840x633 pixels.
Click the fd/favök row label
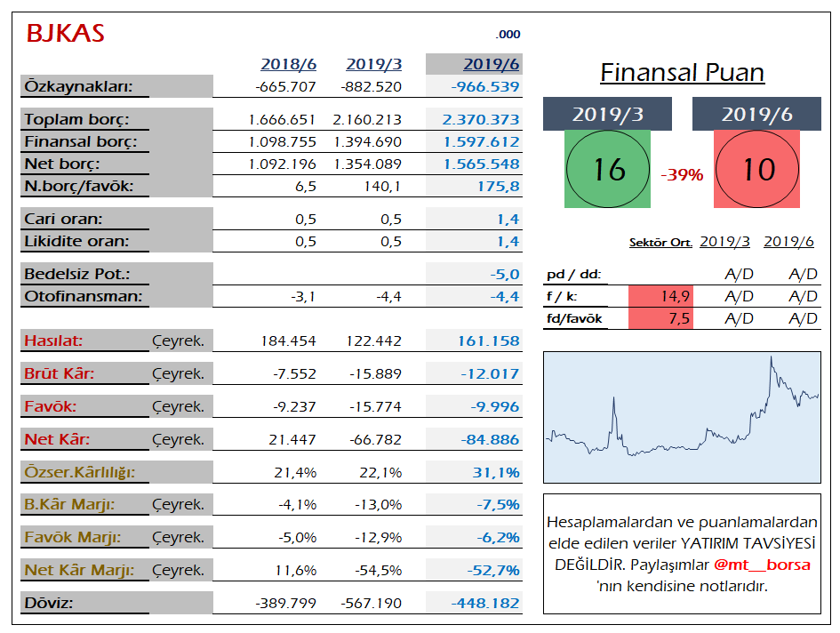(x=573, y=318)
